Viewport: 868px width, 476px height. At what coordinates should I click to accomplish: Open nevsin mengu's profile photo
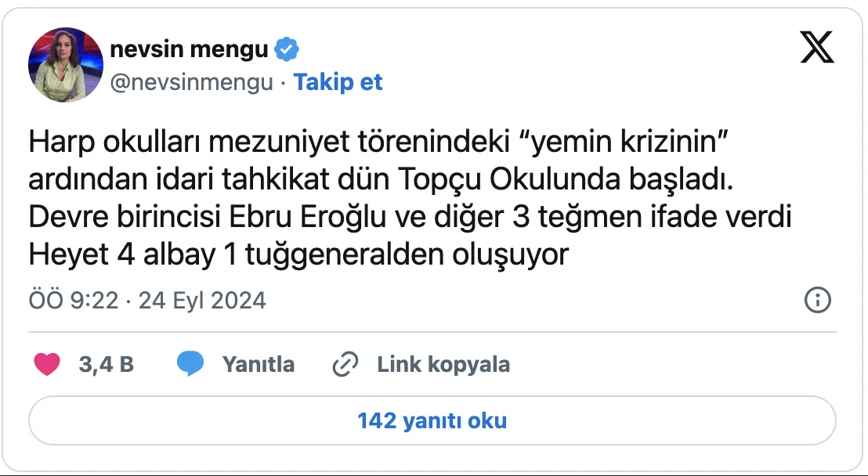tap(66, 65)
